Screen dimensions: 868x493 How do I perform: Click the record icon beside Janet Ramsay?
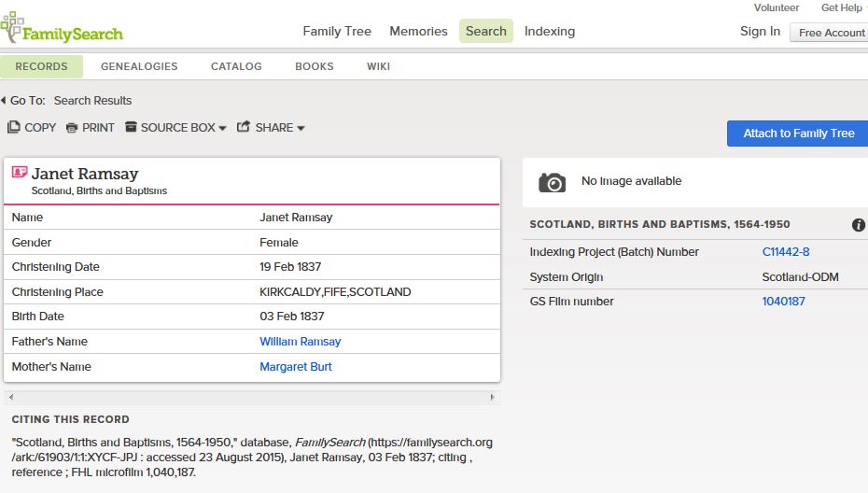[19, 173]
